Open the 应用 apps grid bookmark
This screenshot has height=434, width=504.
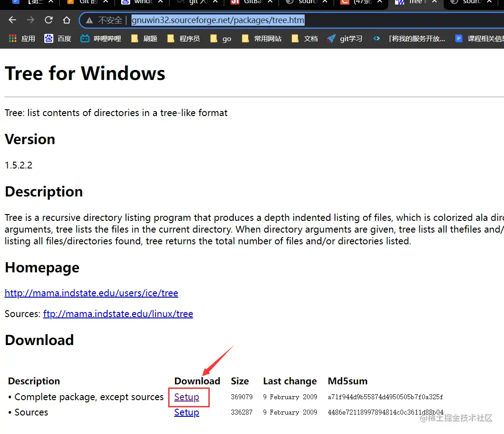[22, 39]
